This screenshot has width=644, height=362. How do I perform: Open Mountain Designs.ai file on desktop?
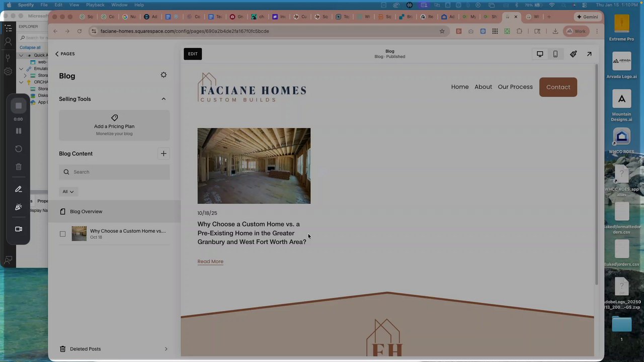pyautogui.click(x=622, y=99)
